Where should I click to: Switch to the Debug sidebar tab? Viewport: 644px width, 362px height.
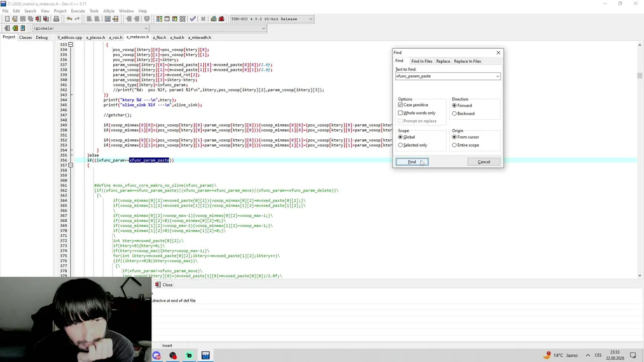point(42,37)
